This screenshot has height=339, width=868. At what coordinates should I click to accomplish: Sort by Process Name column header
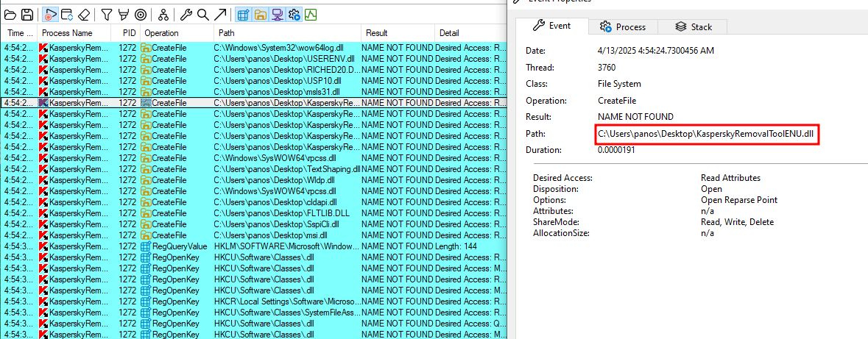pyautogui.click(x=74, y=33)
